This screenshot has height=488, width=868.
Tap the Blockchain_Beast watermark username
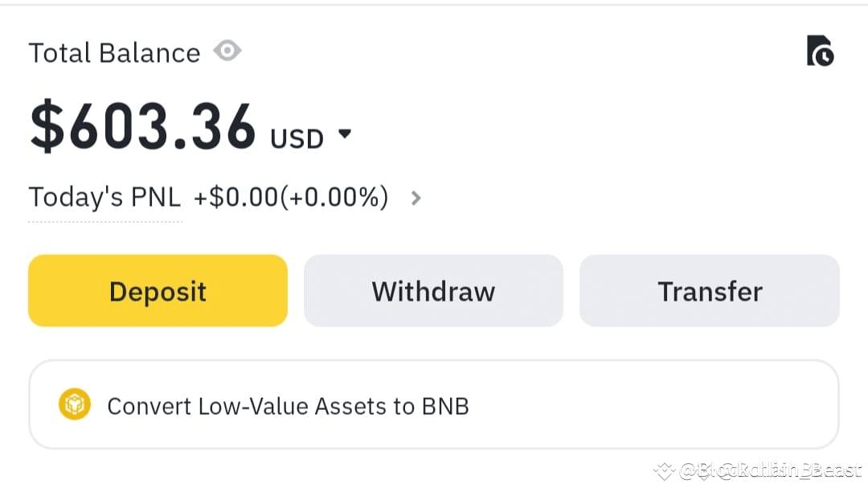(770, 470)
